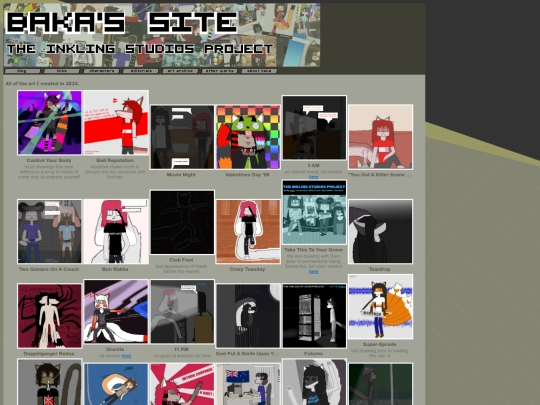View the 3 AM artwork thumbnail
The image size is (540, 405).
click(x=314, y=128)
